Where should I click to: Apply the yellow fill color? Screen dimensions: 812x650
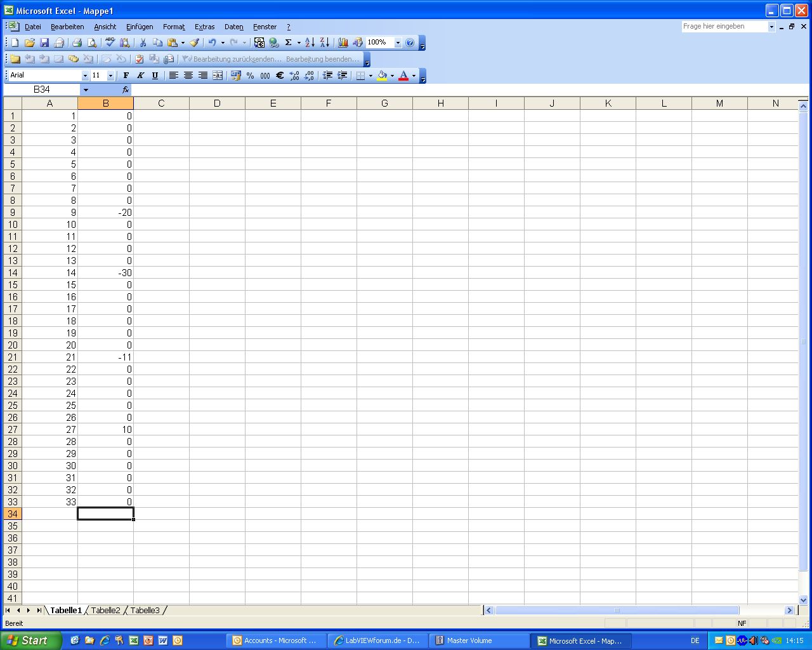[382, 76]
